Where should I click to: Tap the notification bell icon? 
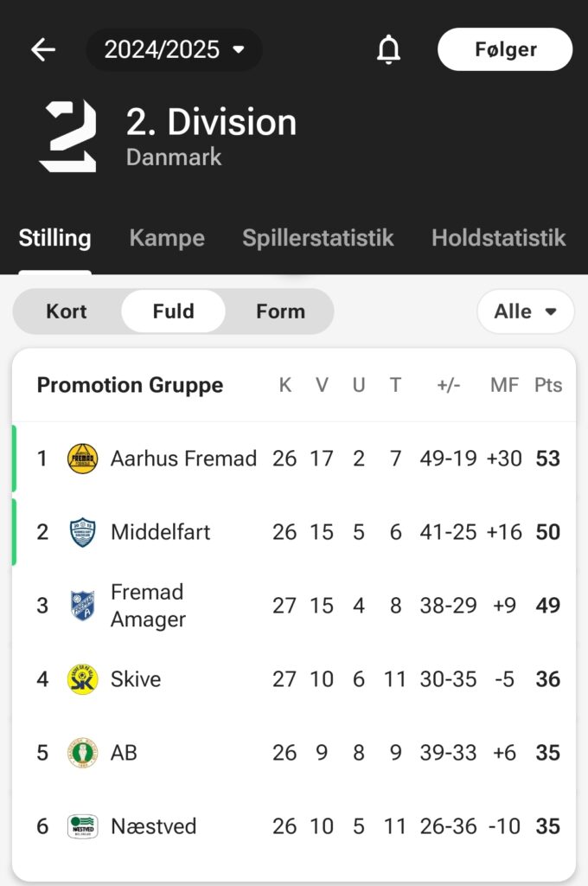pos(388,49)
